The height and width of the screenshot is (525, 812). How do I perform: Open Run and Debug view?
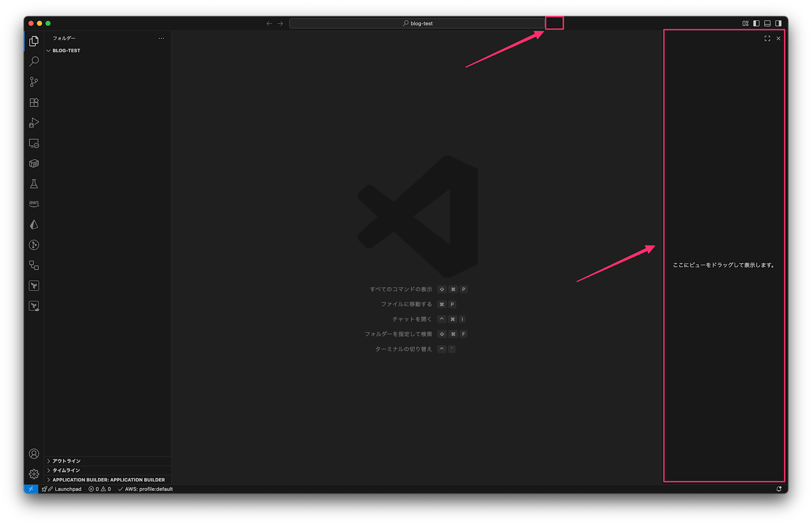pyautogui.click(x=34, y=123)
